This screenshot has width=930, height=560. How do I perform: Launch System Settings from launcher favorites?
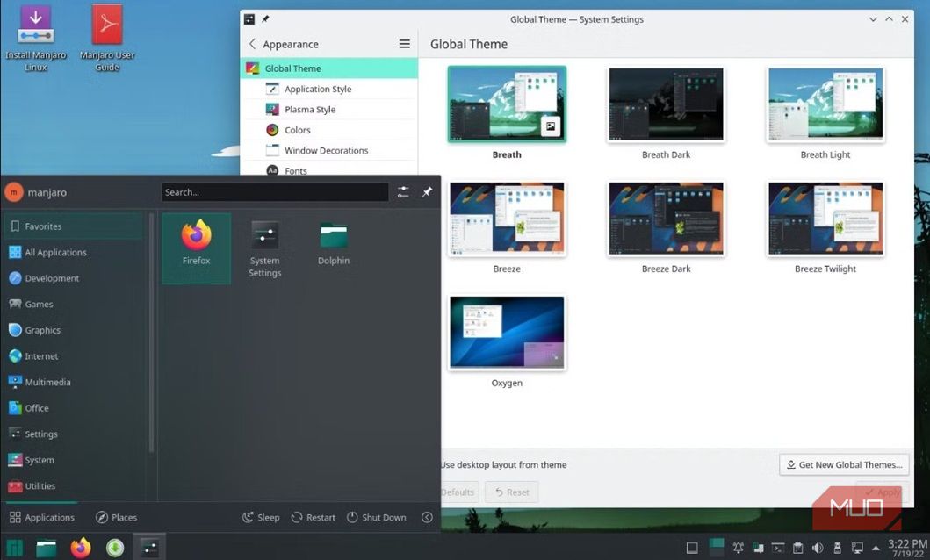coord(264,248)
